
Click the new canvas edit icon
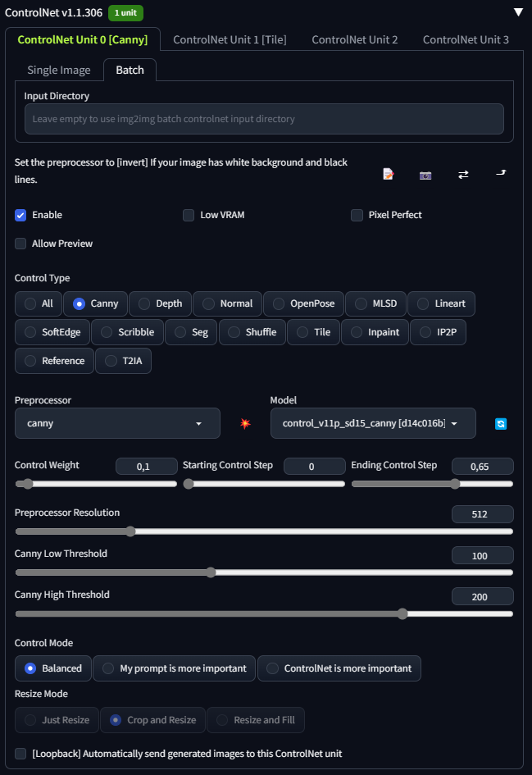(389, 174)
